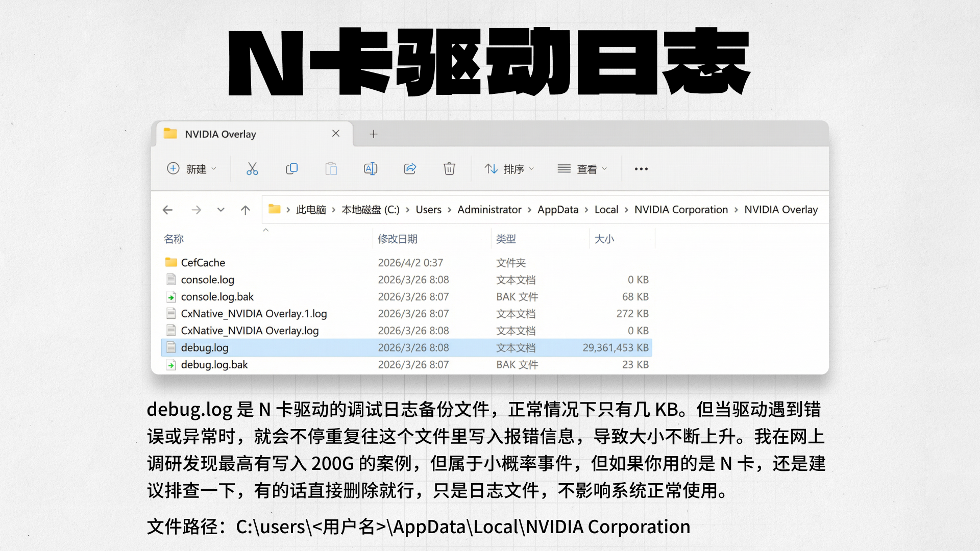Go up one folder level arrow
This screenshot has width=980, height=551.
[x=246, y=210]
